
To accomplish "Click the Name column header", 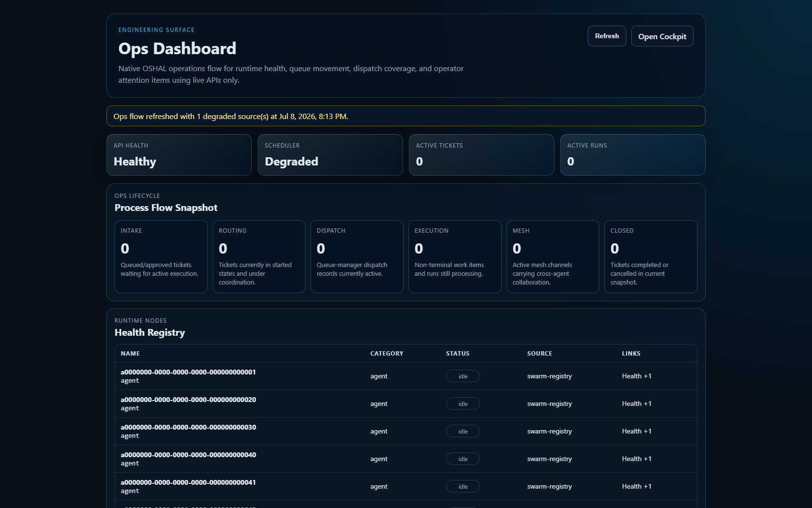I will [130, 354].
